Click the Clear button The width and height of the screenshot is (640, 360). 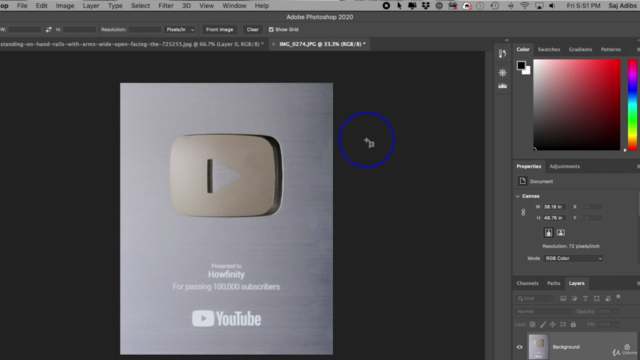coord(253,29)
